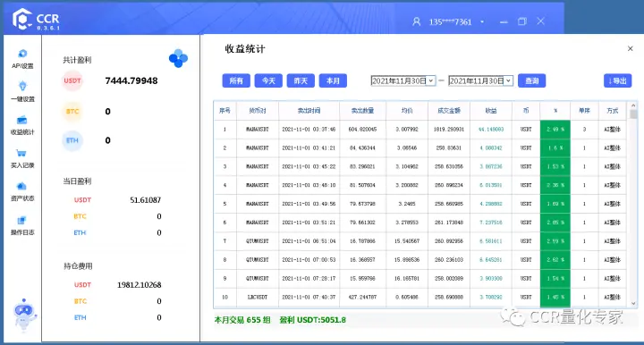Sort by 卖出时间 column header

pos(309,110)
